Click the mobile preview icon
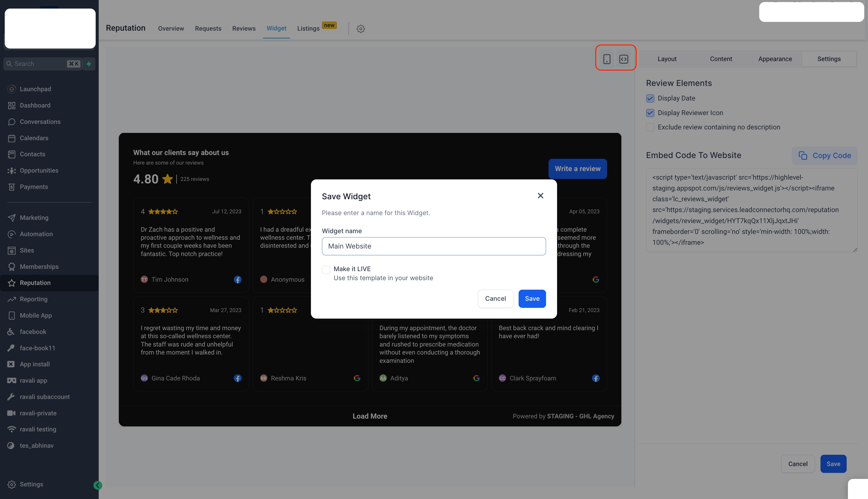 click(x=607, y=59)
